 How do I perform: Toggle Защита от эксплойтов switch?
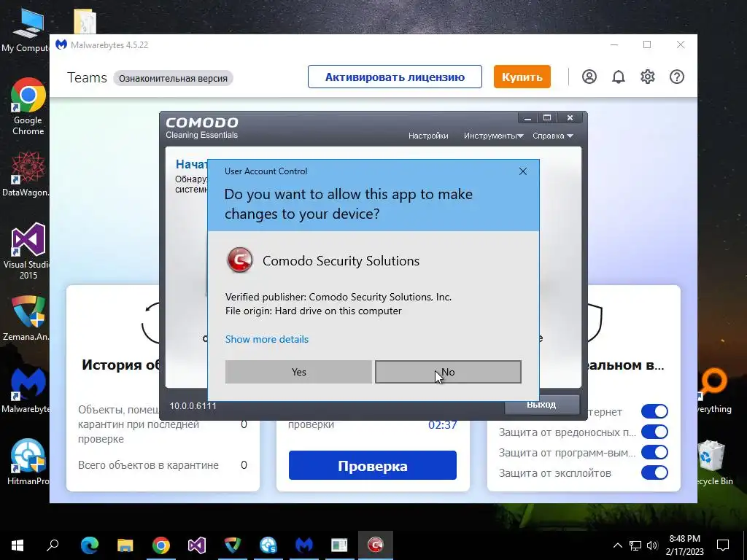pyautogui.click(x=654, y=472)
